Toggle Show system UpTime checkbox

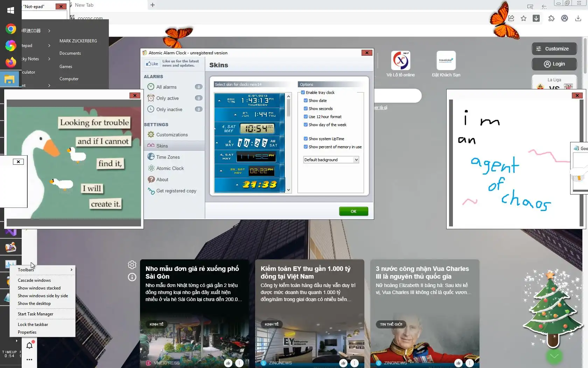(306, 139)
